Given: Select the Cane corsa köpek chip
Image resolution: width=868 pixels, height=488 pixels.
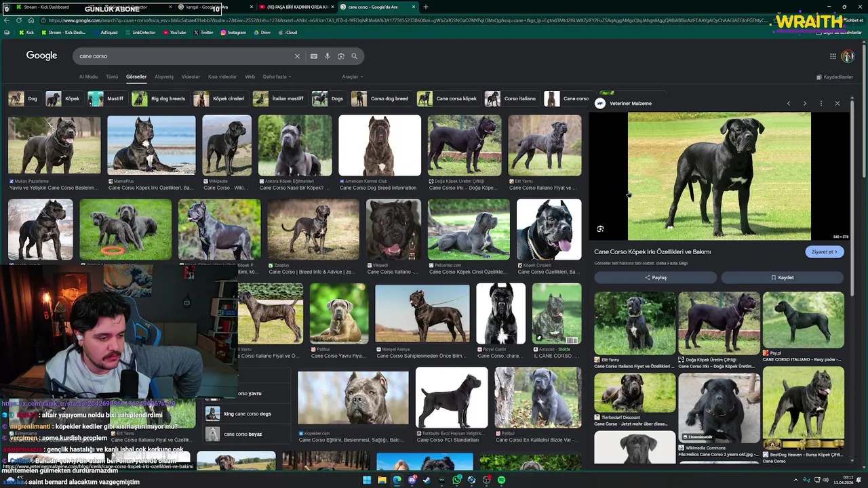Looking at the screenshot, I should coord(448,99).
